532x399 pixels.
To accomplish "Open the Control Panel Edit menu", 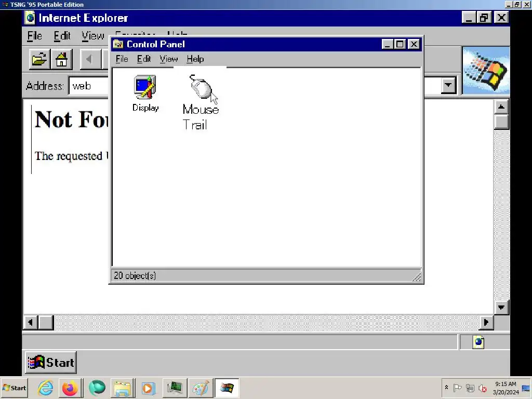I will tap(144, 59).
